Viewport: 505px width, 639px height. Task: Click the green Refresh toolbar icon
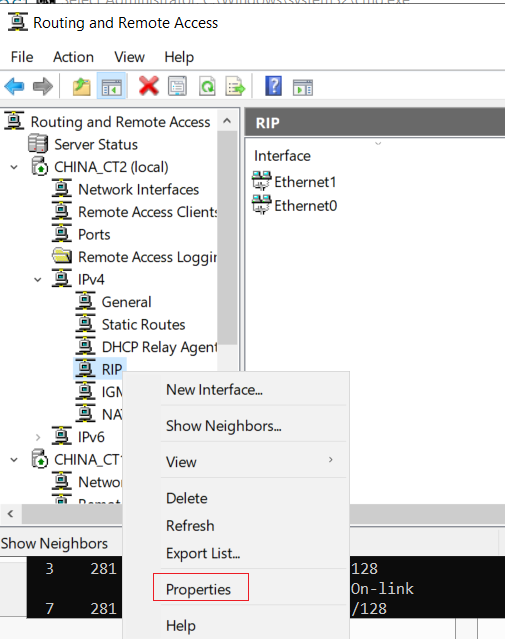pyautogui.click(x=207, y=86)
